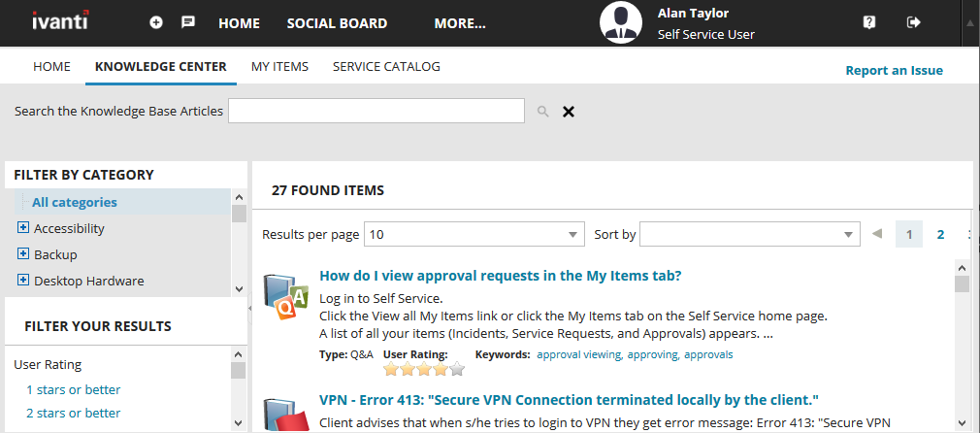Click the knowledge search magnifier icon
The image size is (980, 433).
(x=543, y=112)
